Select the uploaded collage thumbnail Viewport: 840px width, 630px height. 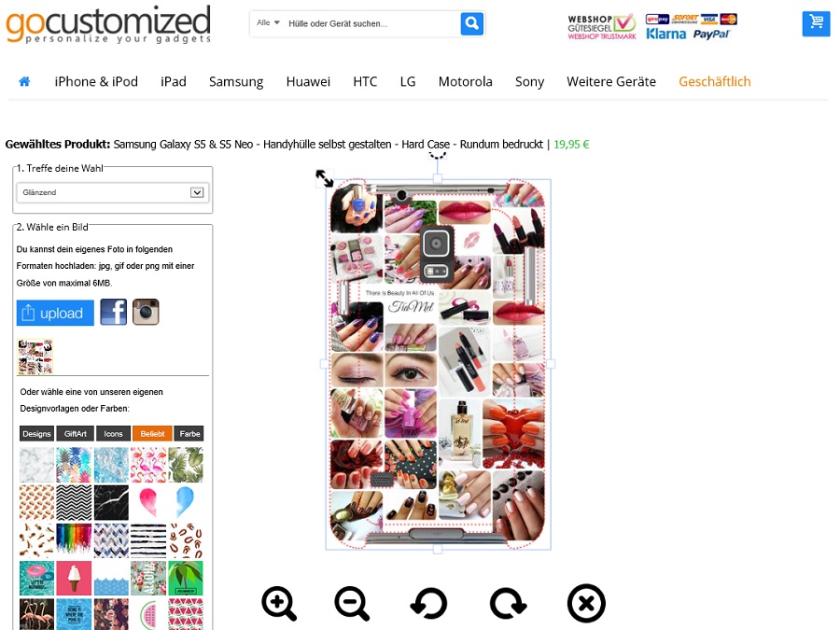click(x=35, y=357)
